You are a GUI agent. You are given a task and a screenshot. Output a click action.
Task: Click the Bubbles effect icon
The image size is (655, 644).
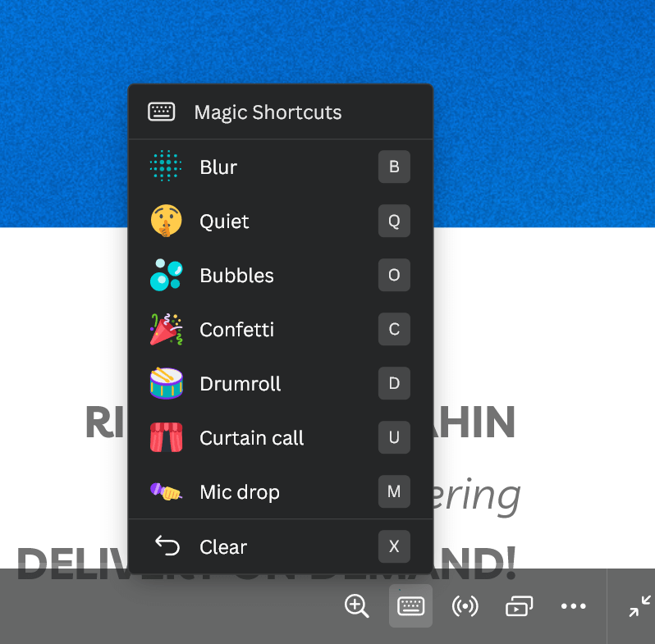166,275
